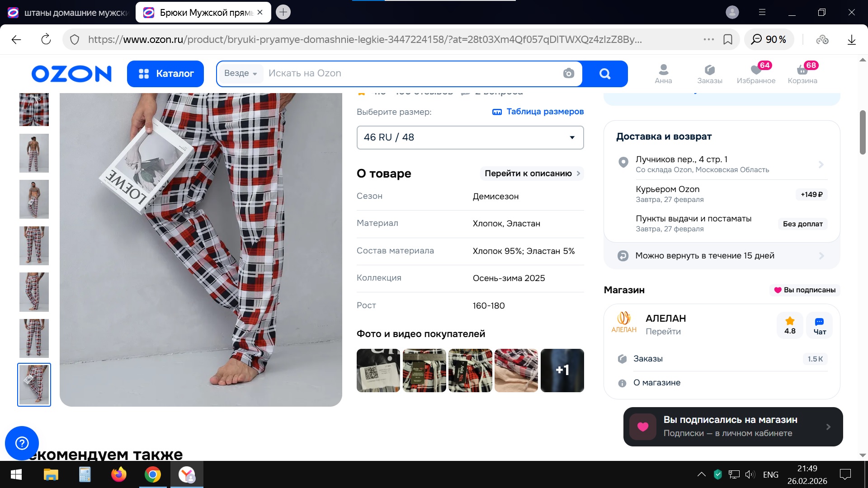The width and height of the screenshot is (868, 488).
Task: Bookmark page with browser bookmark icon
Action: click(x=728, y=39)
